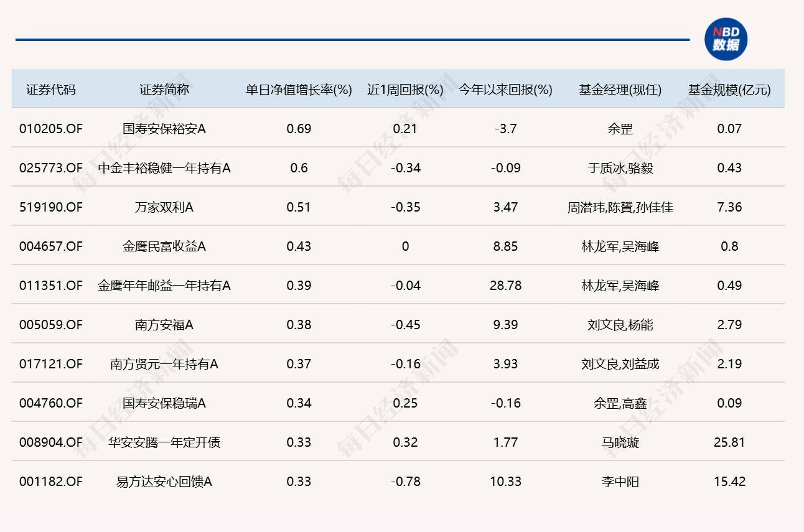The image size is (804, 532).
Task: Select weekly return -0.04
Action: click(x=405, y=286)
